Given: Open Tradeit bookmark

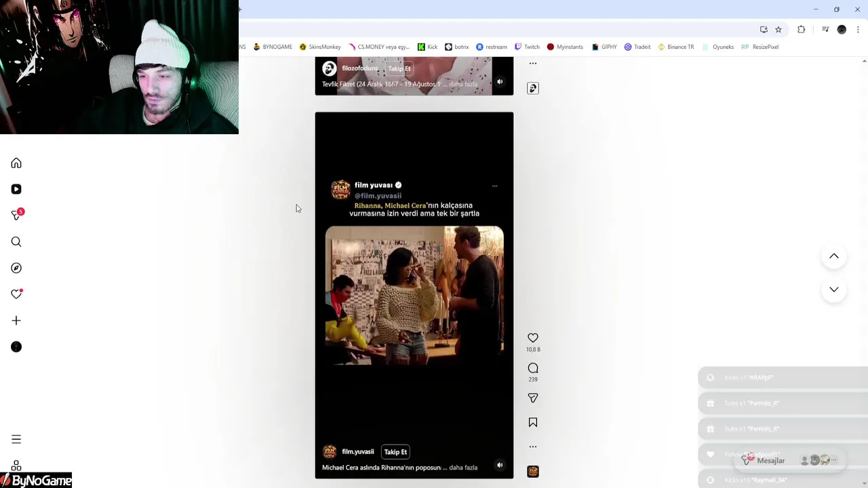Looking at the screenshot, I should pos(637,47).
